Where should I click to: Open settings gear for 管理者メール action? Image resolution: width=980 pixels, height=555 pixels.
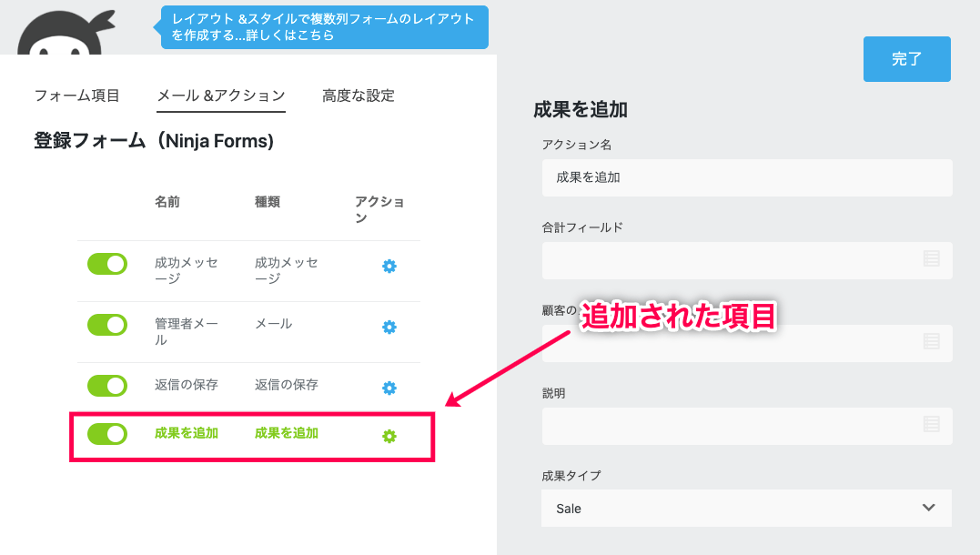coord(389,327)
